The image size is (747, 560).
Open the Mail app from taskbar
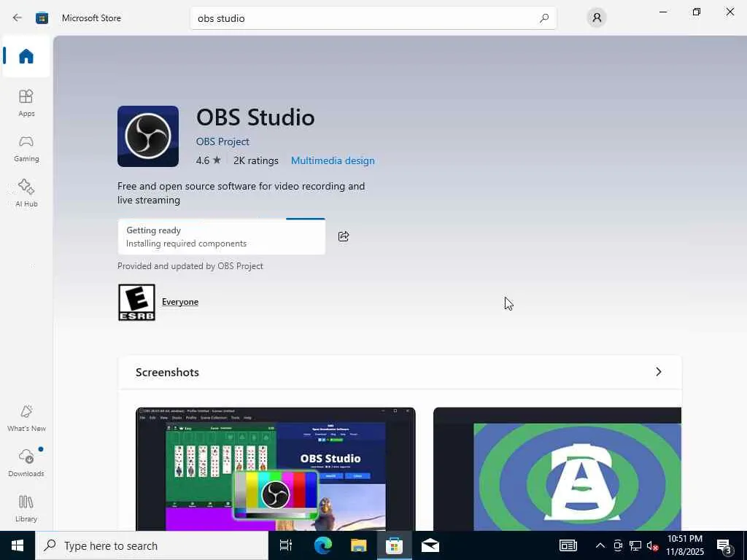(x=430, y=545)
